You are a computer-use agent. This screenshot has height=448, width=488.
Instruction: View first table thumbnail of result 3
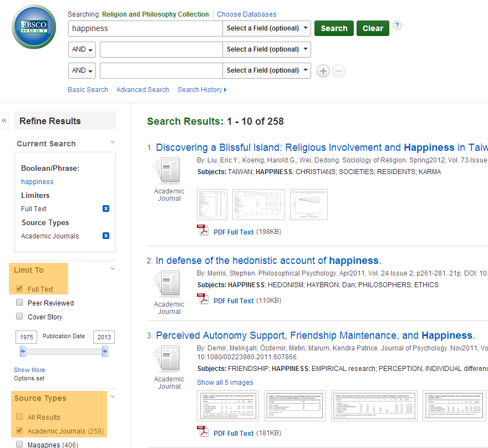tap(228, 406)
